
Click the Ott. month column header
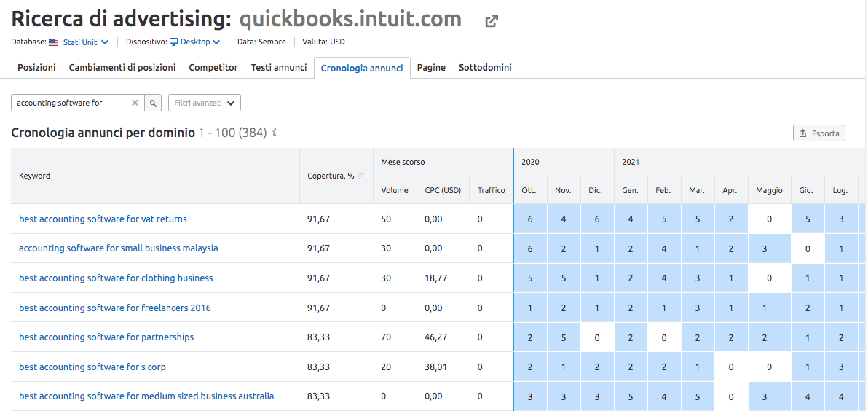click(x=529, y=190)
